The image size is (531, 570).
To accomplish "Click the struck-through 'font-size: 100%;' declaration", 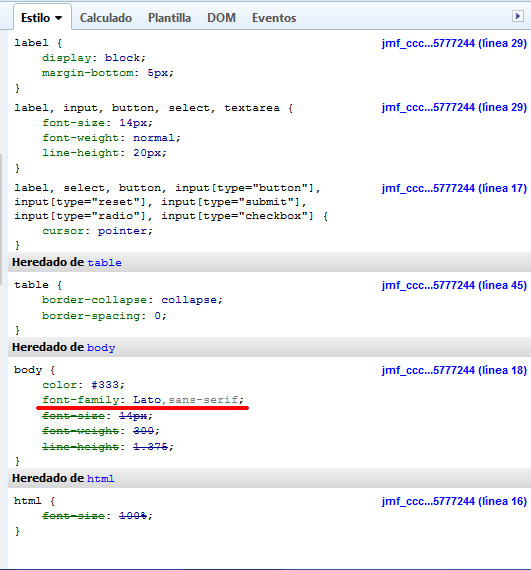I will click(x=97, y=515).
